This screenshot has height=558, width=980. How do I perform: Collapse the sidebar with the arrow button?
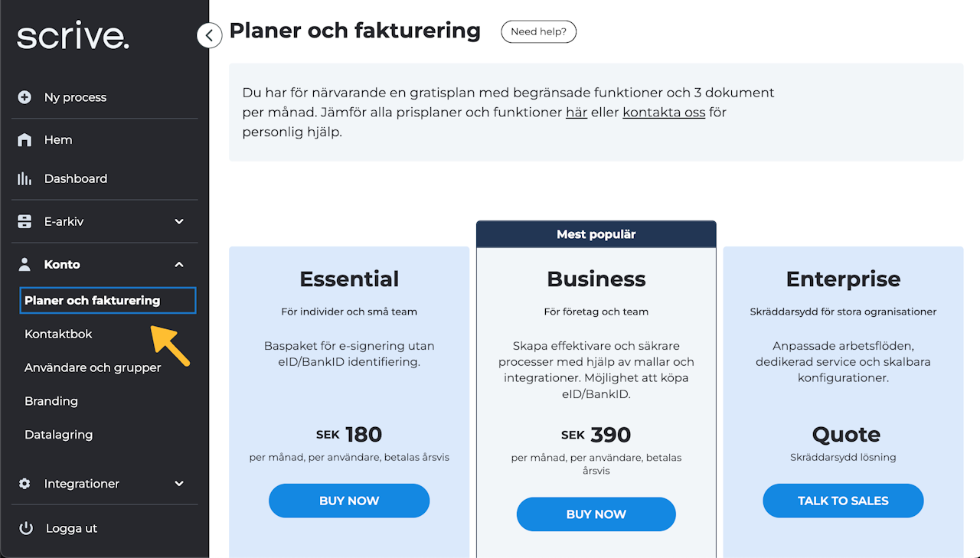click(x=209, y=34)
